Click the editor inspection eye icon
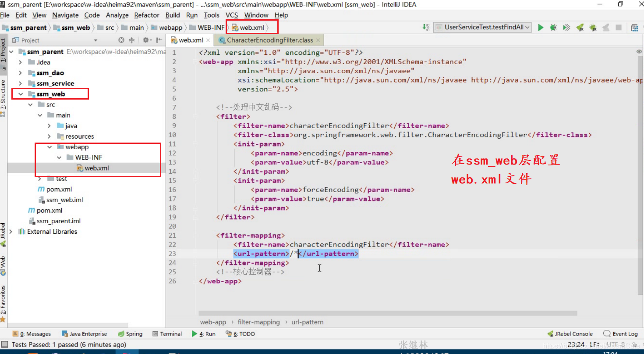The height and width of the screenshot is (354, 644). click(x=639, y=52)
